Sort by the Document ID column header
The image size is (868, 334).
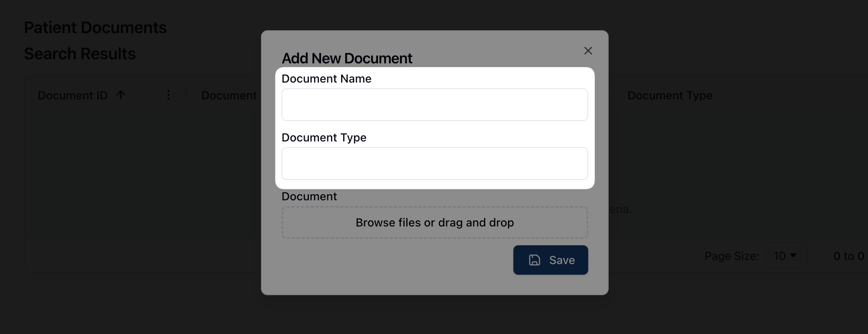pyautogui.click(x=72, y=95)
